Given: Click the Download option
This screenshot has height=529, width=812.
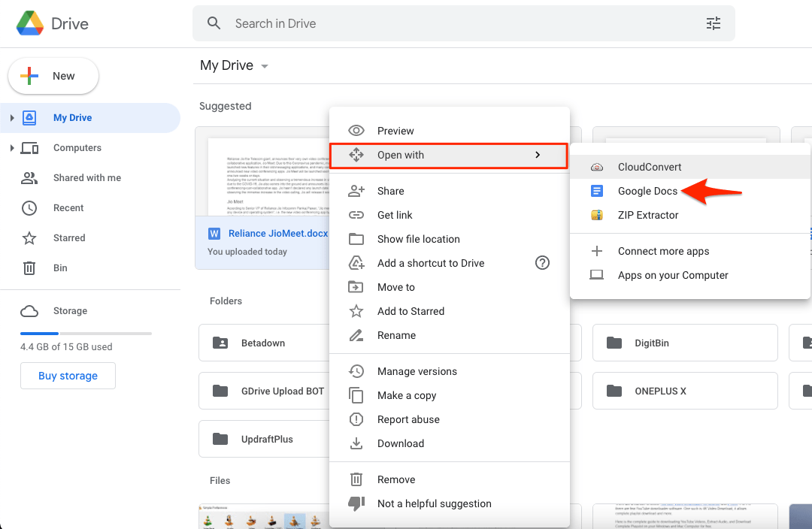Looking at the screenshot, I should pos(402,443).
